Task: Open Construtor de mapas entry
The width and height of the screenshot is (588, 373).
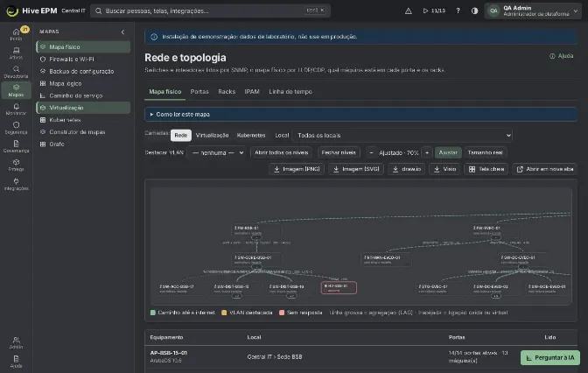Action: 83,132
